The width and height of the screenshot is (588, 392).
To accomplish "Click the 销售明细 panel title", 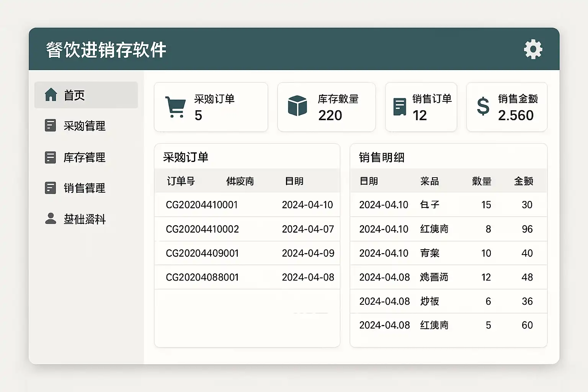I will (x=382, y=157).
